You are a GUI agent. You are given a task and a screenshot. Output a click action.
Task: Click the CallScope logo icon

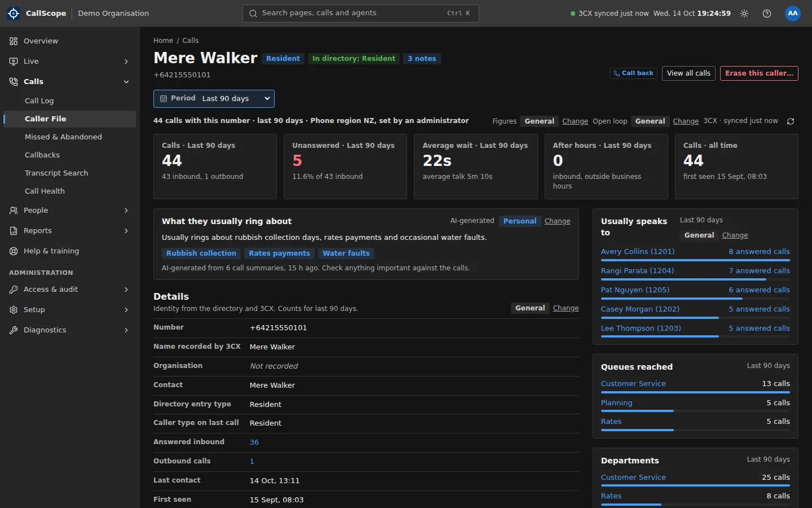(x=14, y=13)
